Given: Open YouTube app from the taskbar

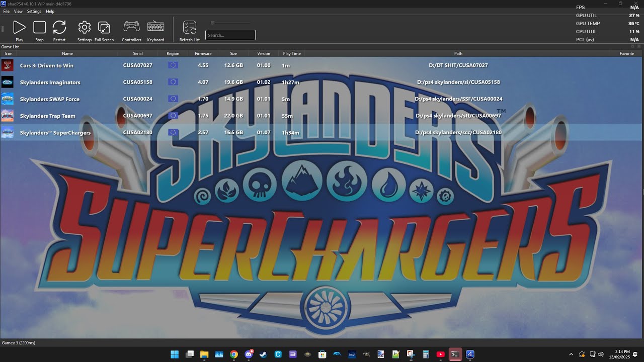Looking at the screenshot, I should click(440, 354).
